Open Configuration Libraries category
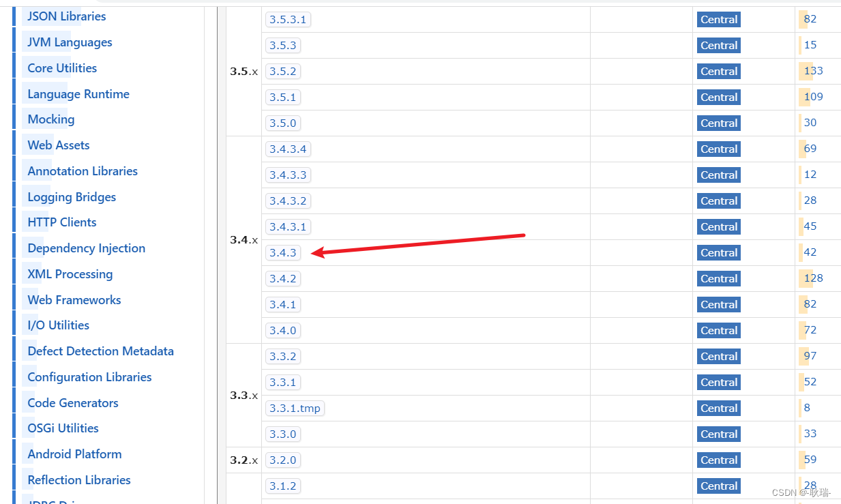841x504 pixels. [x=89, y=377]
